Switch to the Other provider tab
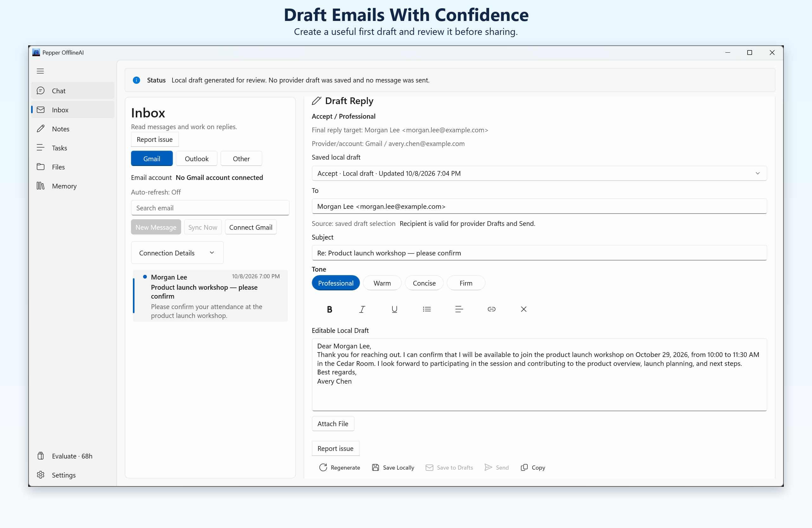 [x=241, y=159]
